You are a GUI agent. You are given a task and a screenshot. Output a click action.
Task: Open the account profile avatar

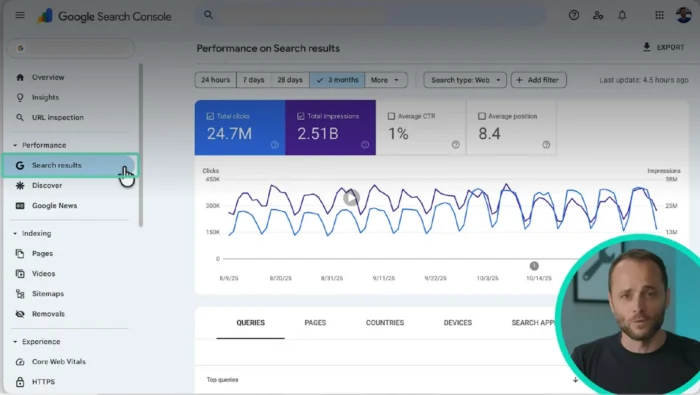pyautogui.click(x=683, y=15)
